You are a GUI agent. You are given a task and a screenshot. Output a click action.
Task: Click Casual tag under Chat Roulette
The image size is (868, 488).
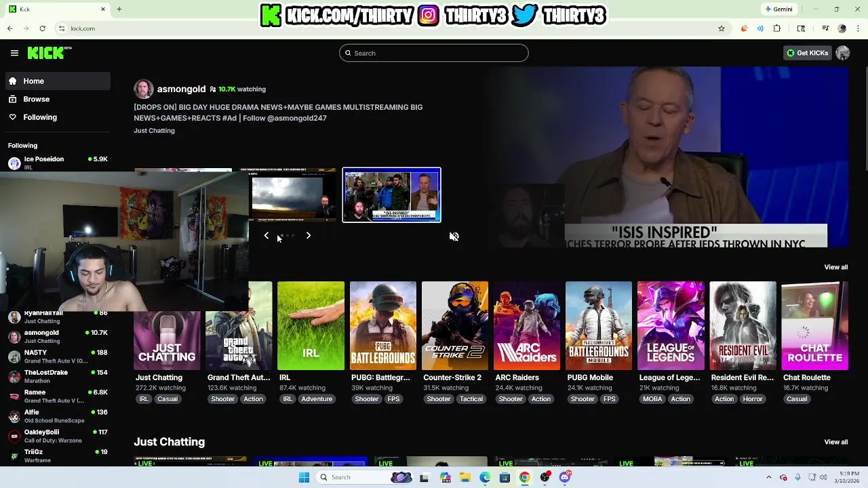(797, 399)
